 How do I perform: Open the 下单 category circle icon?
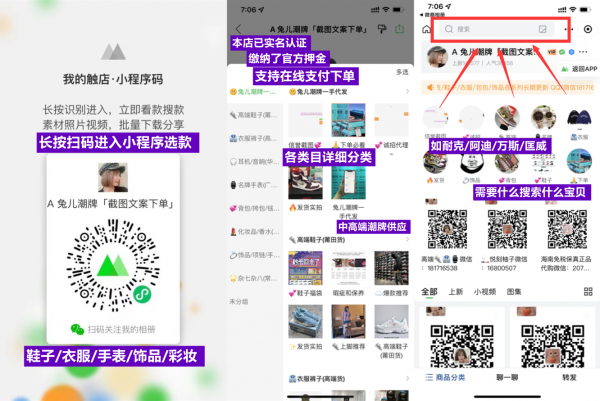[579, 161]
